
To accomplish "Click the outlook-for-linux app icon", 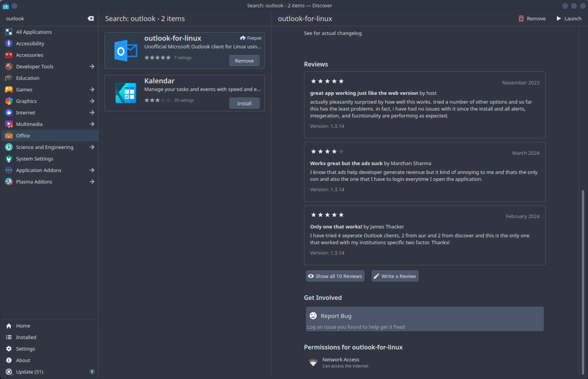I will tap(125, 51).
